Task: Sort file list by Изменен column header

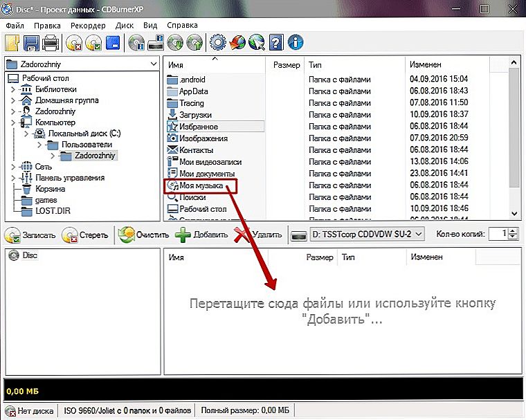Action: pyautogui.click(x=447, y=65)
